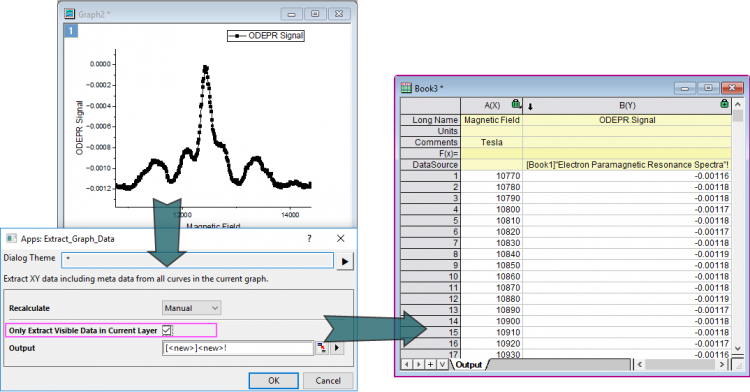Viewport: 750px width, 392px height.
Task: Click the 14000 X-axis tick label
Action: tap(289, 215)
